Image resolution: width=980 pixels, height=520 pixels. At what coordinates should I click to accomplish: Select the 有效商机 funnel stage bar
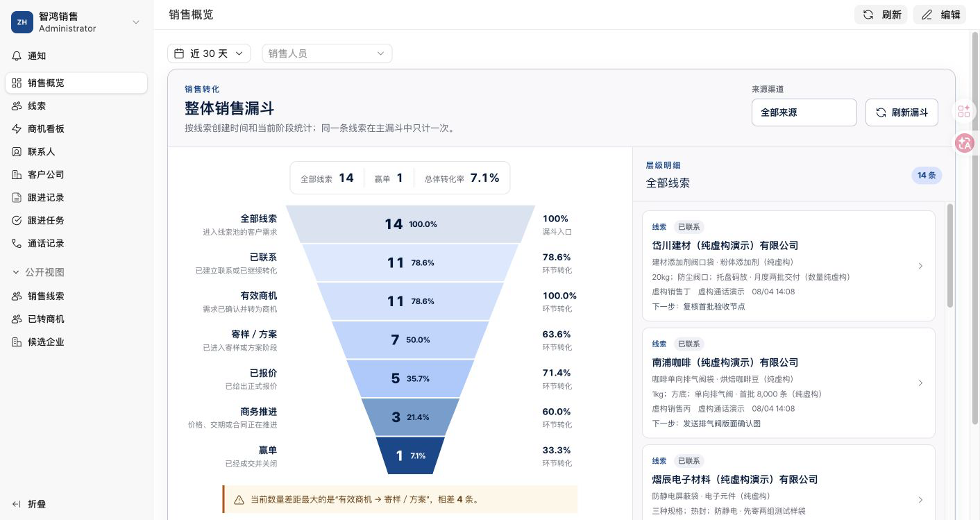(410, 301)
